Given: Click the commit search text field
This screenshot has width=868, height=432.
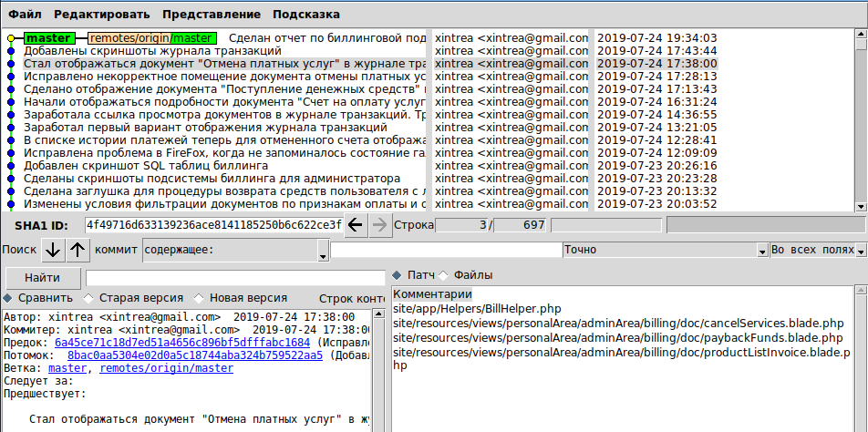Looking at the screenshot, I should (446, 250).
